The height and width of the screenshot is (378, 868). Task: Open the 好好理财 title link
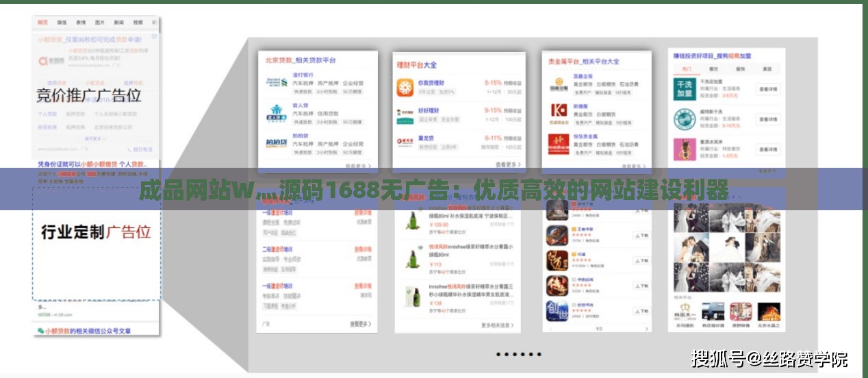(429, 110)
